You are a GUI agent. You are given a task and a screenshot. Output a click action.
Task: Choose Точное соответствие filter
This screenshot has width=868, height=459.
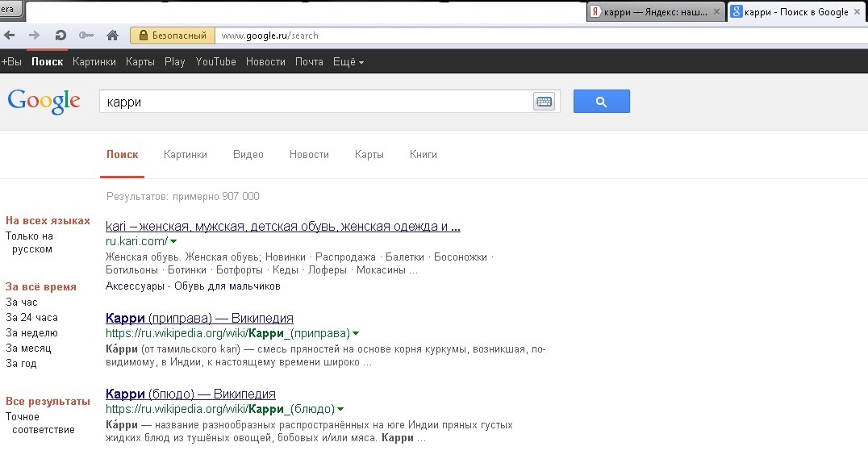40,423
